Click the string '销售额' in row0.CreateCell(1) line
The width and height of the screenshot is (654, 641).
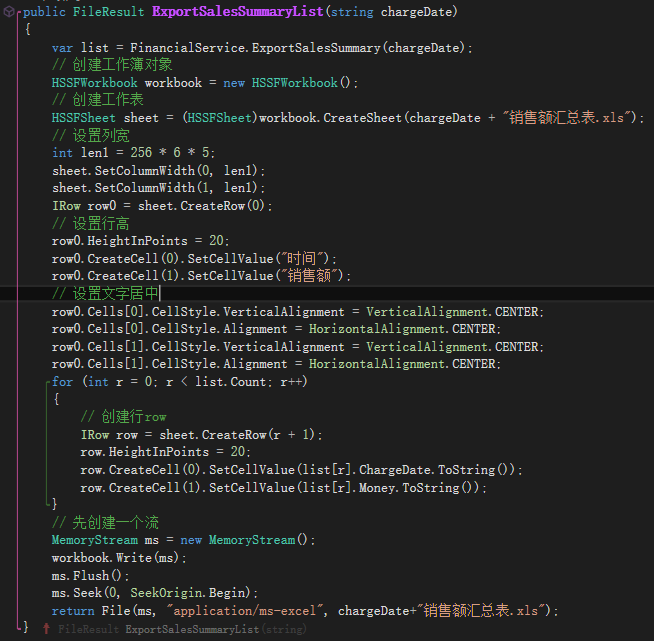[x=309, y=276]
